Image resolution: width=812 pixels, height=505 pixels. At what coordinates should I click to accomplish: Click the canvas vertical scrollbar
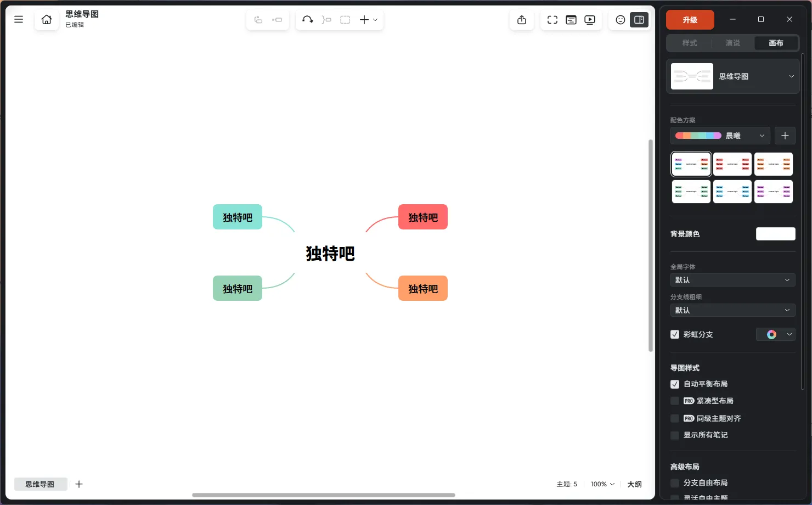click(x=651, y=245)
